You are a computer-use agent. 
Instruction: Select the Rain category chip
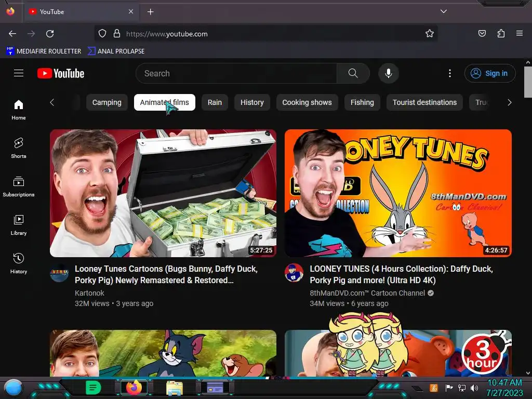click(215, 102)
